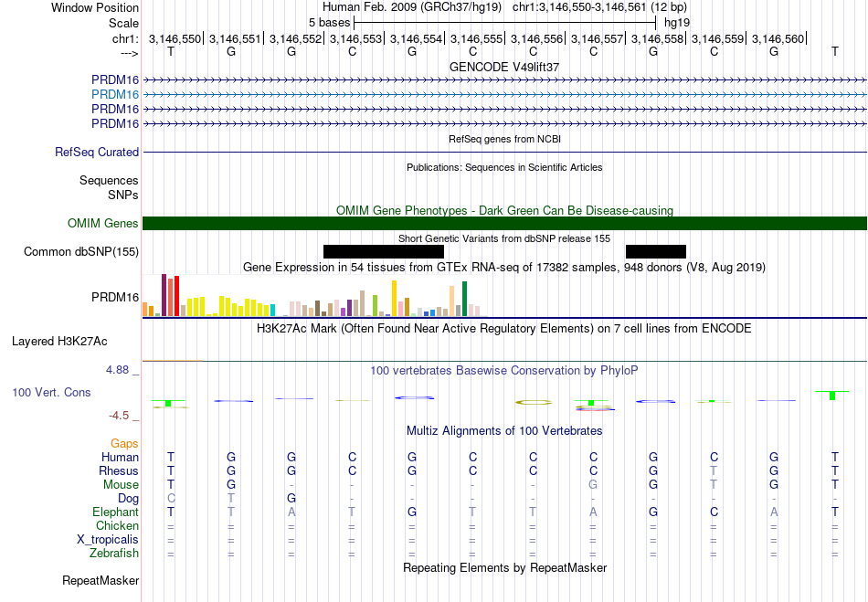Click the Chicken alignment row label
Image resolution: width=868 pixels, height=602 pixels.
[x=117, y=525]
